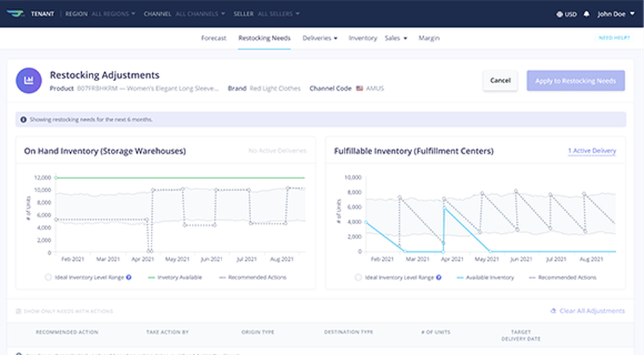Click the USD currency globe icon
The height and width of the screenshot is (355, 644).
(x=559, y=14)
